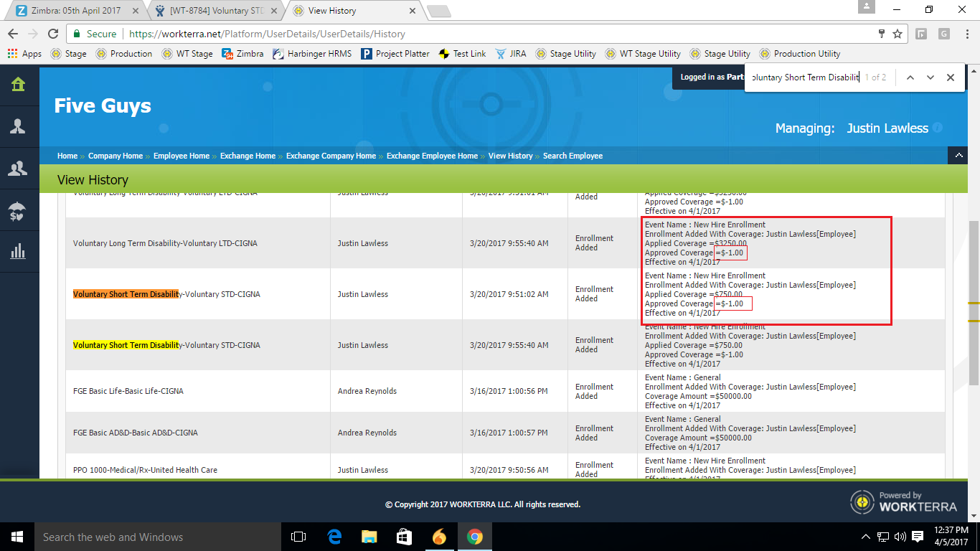Click the info icon beside Justin Lawless
This screenshot has width=980, height=551.
pos(937,128)
